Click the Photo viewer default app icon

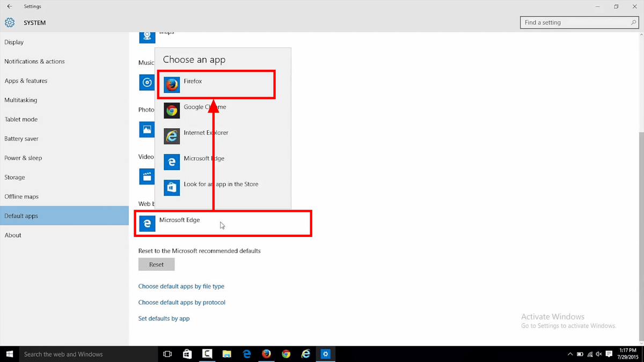pyautogui.click(x=147, y=129)
